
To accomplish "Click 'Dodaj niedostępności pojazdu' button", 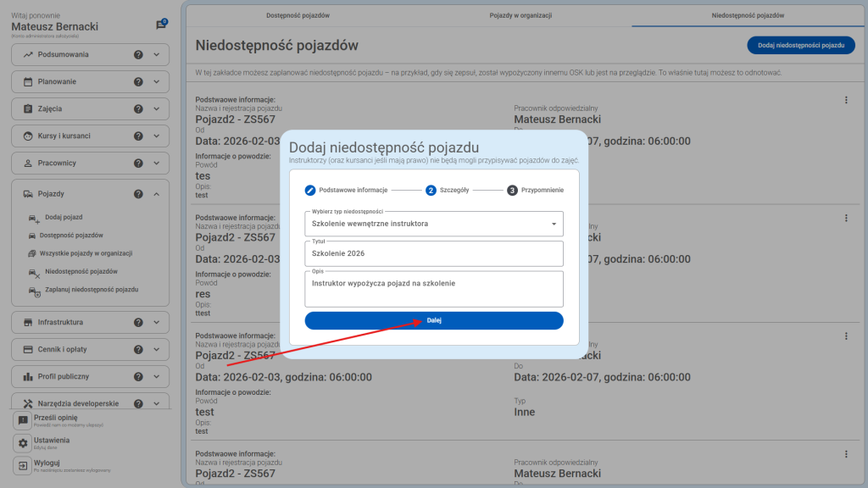I will pos(800,45).
